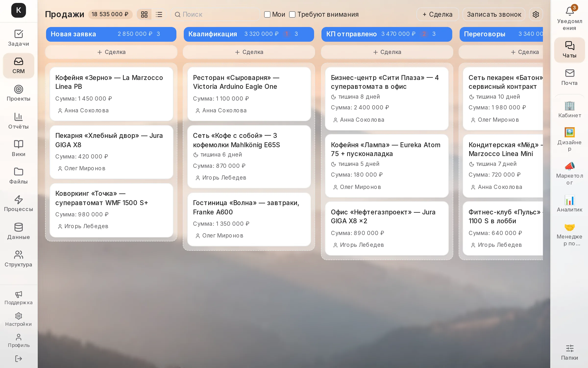
Task: Select Квалификация stage header
Action: (249, 34)
